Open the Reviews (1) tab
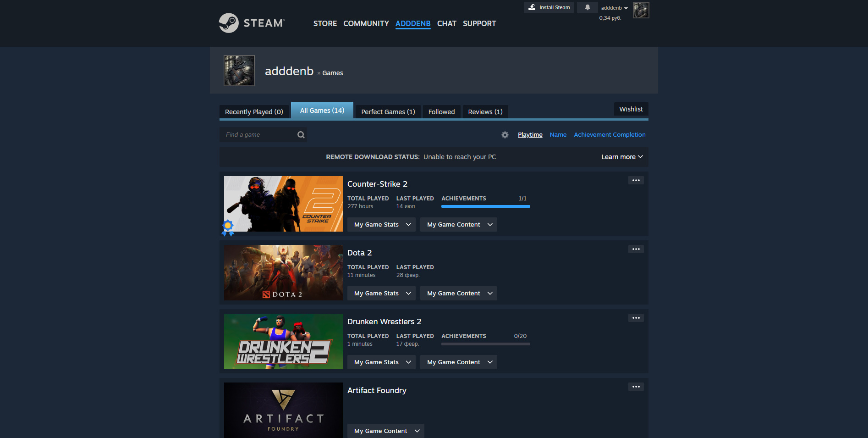Viewport: 868px width, 438px height. pos(485,112)
